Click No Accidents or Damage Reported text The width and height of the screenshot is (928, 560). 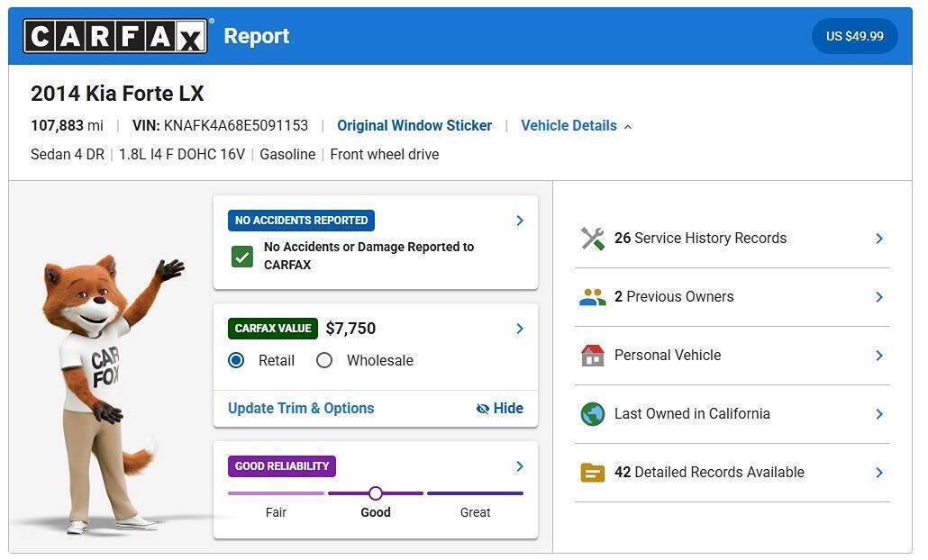pyautogui.click(x=368, y=256)
